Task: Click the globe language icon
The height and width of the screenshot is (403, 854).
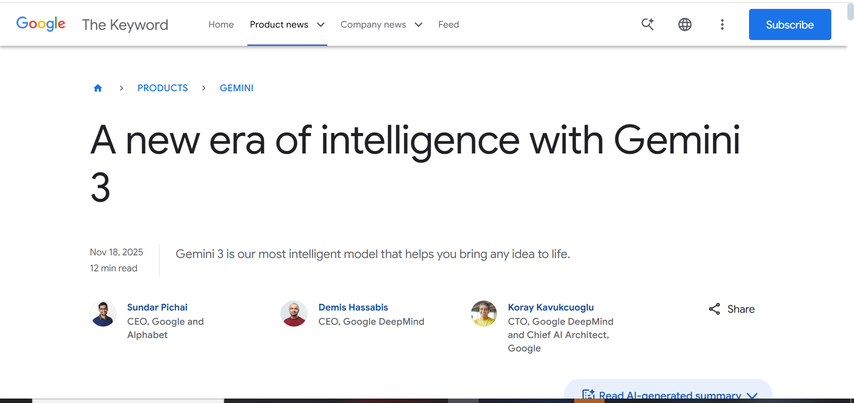Action: (685, 24)
